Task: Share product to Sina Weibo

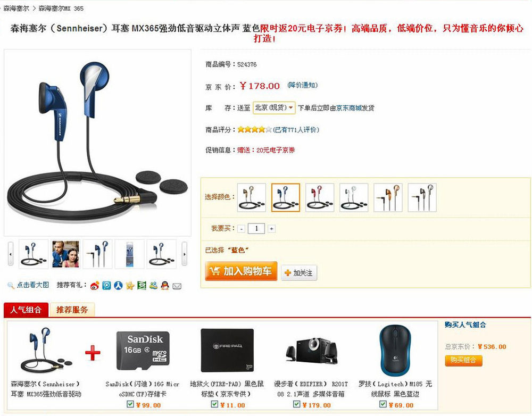Action: click(95, 286)
